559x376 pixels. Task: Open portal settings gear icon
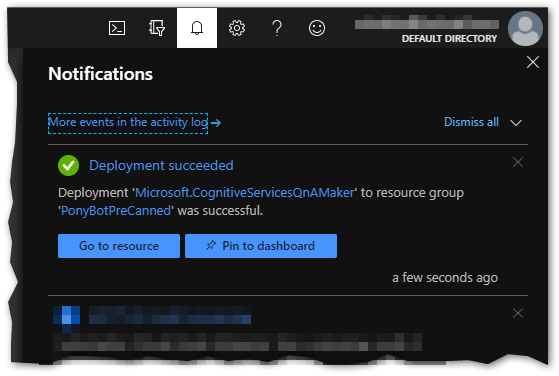pos(237,28)
